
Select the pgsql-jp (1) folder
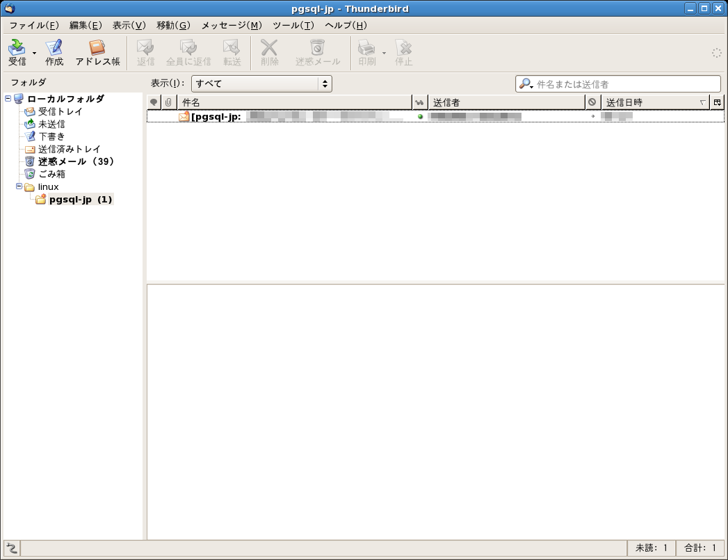click(x=81, y=200)
